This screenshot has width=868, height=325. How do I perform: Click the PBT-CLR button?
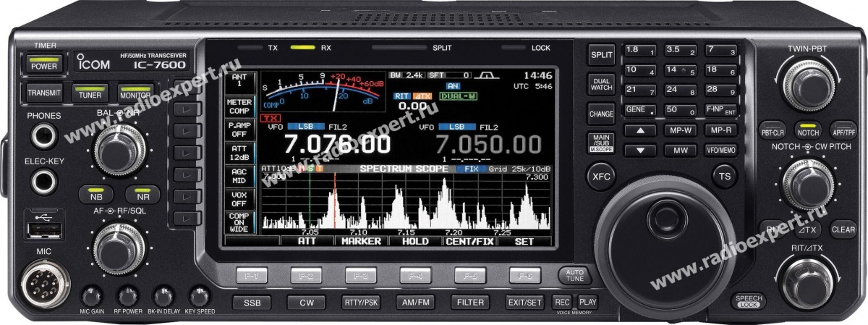coord(773,133)
